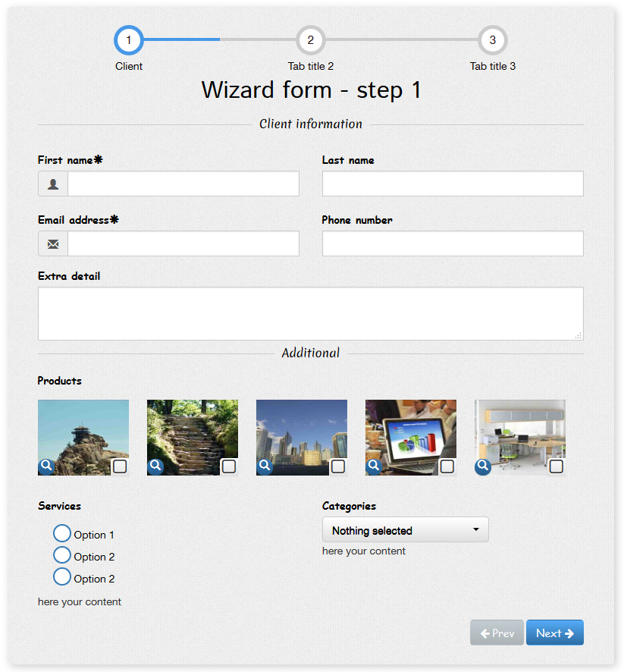The height and width of the screenshot is (672, 624).
Task: Click the magnifier icon on the city skyline photo
Action: pos(265,465)
